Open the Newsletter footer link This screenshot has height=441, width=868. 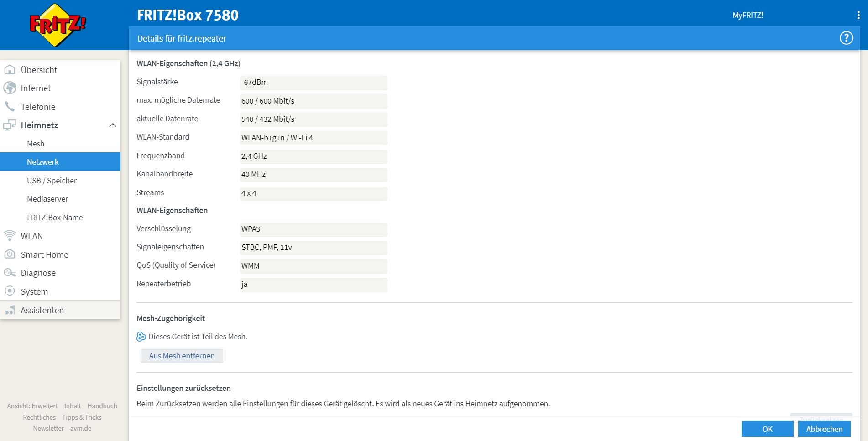(48, 428)
